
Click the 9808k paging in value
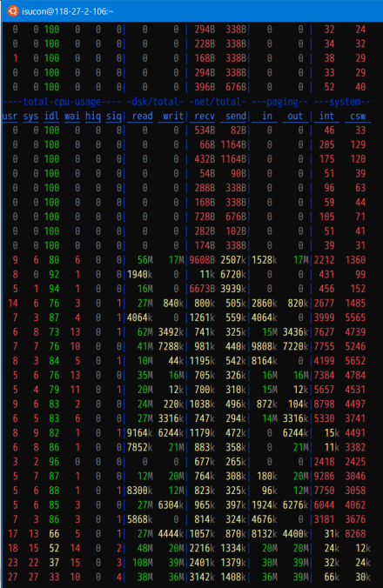pos(265,346)
